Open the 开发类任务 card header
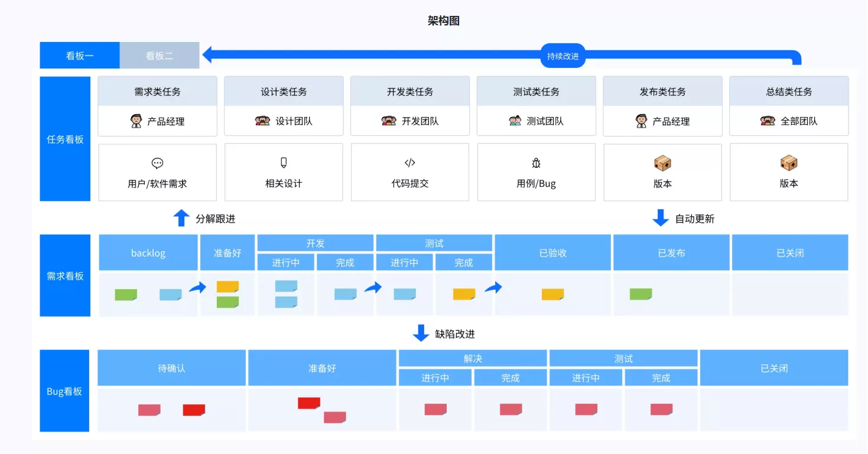This screenshot has width=868, height=454. [x=410, y=92]
